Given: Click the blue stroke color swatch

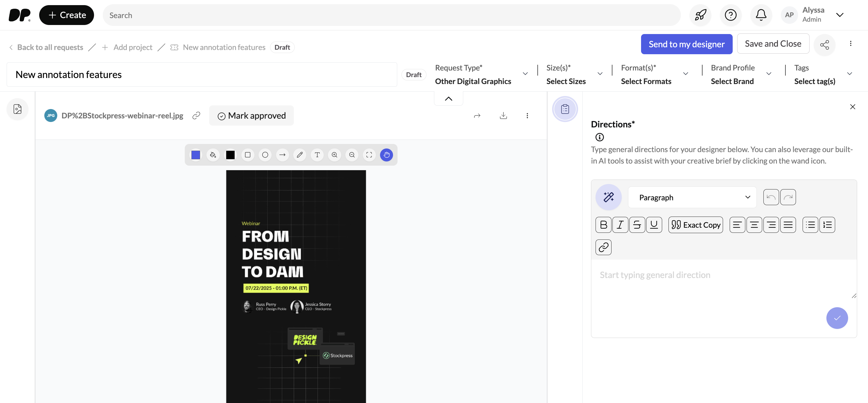Looking at the screenshot, I should (x=196, y=155).
